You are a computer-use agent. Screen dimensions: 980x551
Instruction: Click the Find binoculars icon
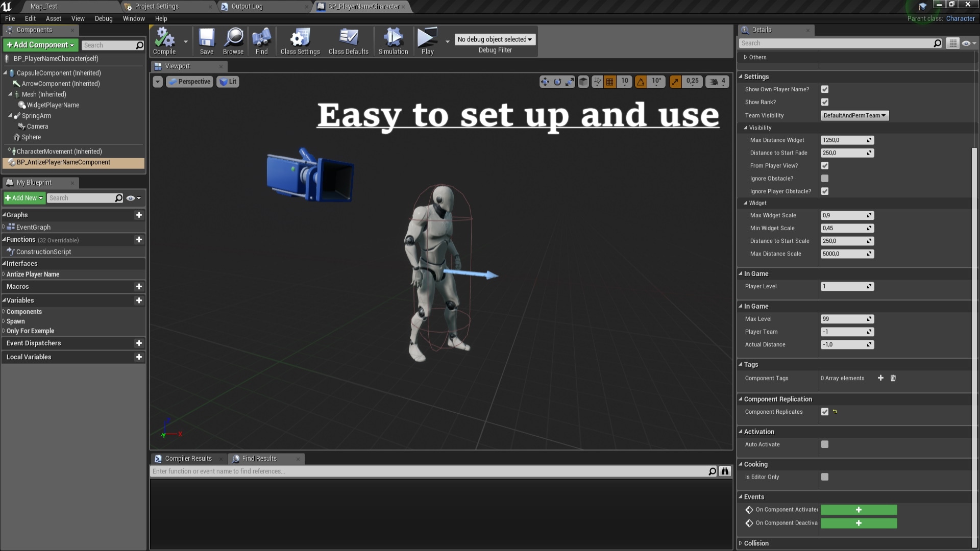[261, 40]
